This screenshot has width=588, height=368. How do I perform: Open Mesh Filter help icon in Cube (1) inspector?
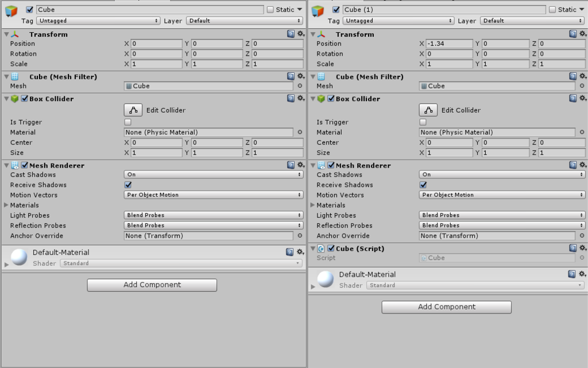[572, 76]
